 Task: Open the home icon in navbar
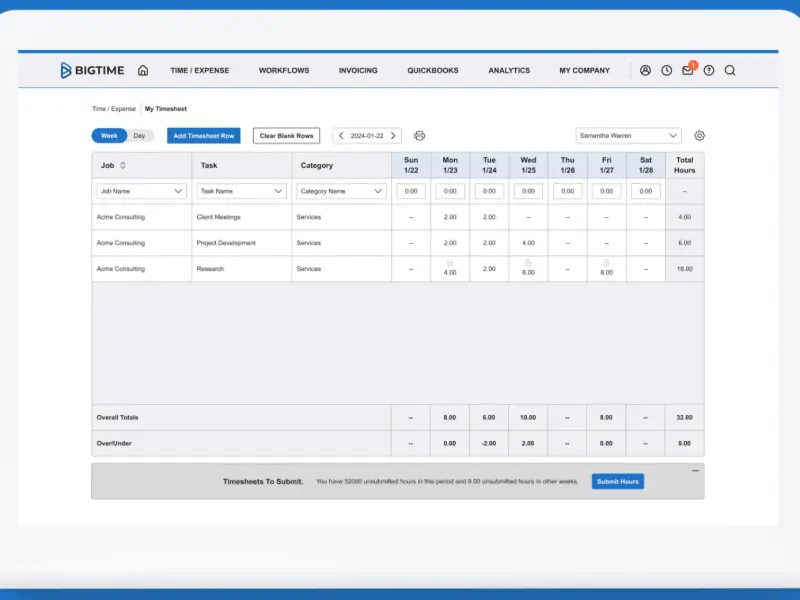tap(143, 70)
